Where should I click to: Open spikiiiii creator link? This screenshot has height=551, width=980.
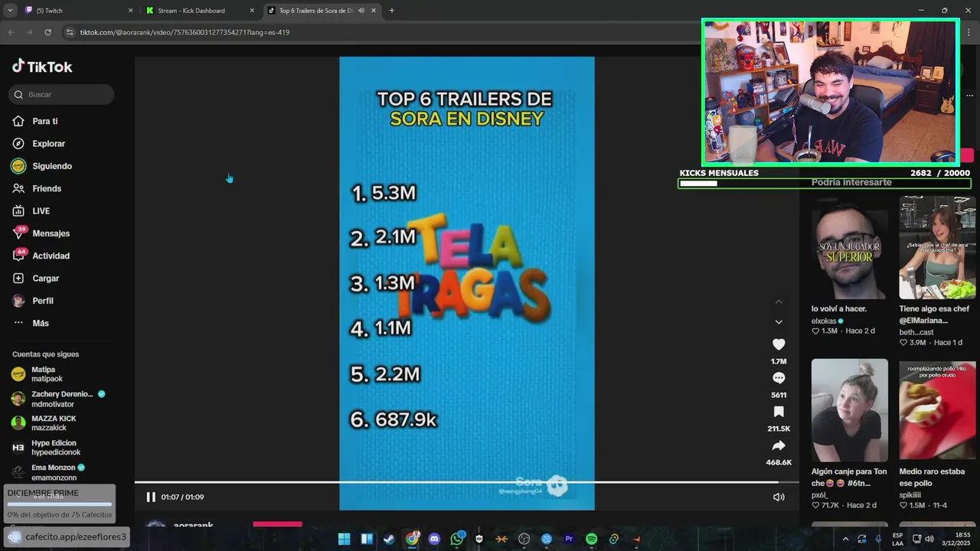pos(910,495)
